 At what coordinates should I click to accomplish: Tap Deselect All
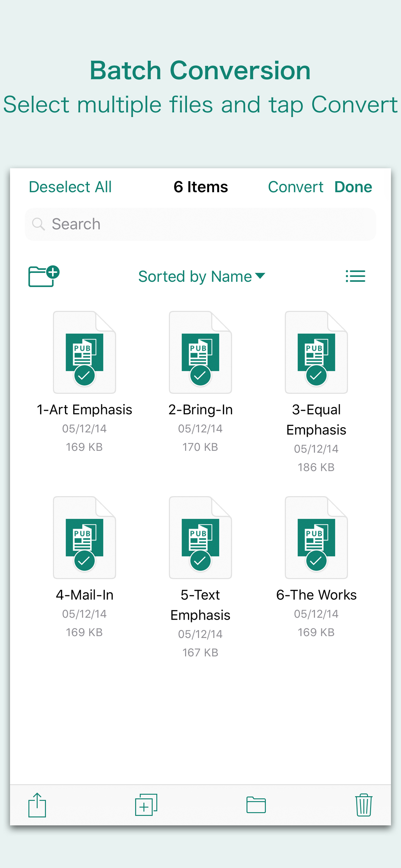(x=70, y=187)
